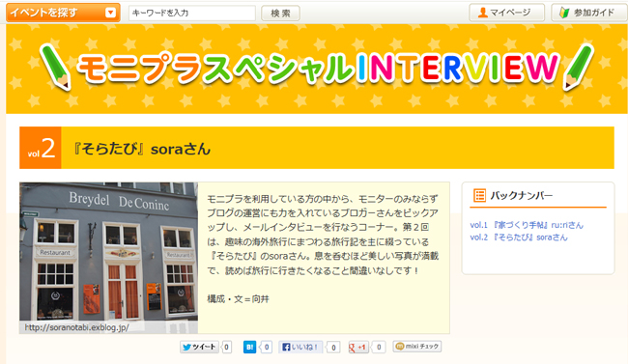Click the モニプラスペシャルINTERVIEW banner
This screenshot has height=364, width=628.
(x=316, y=69)
